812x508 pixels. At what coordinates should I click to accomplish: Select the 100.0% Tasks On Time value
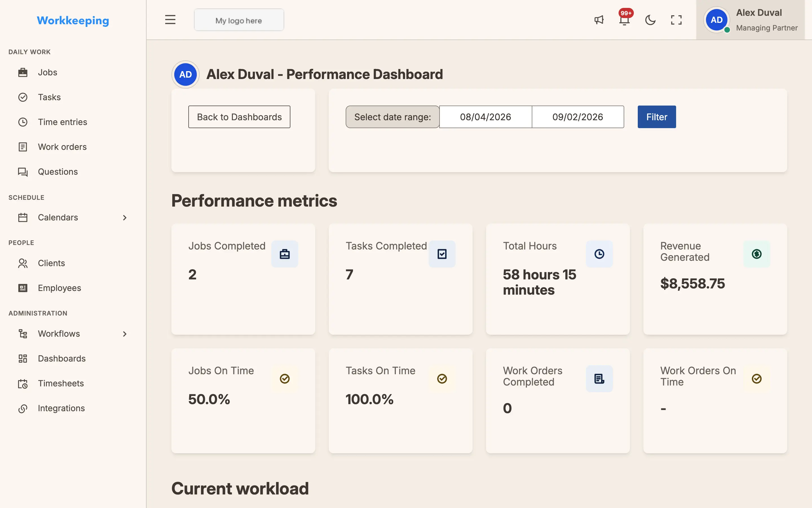pyautogui.click(x=369, y=399)
